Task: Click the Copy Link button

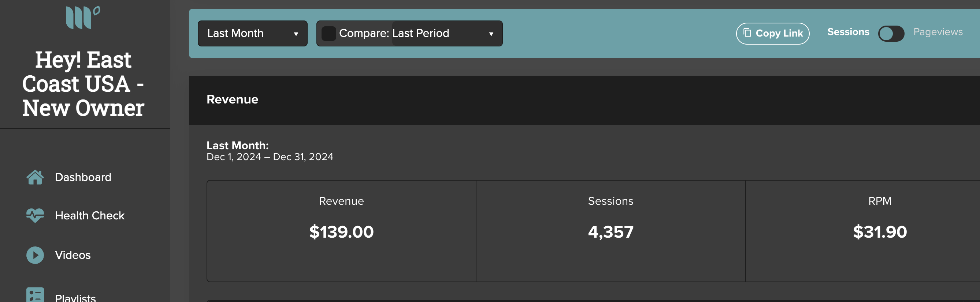Action: pos(773,33)
